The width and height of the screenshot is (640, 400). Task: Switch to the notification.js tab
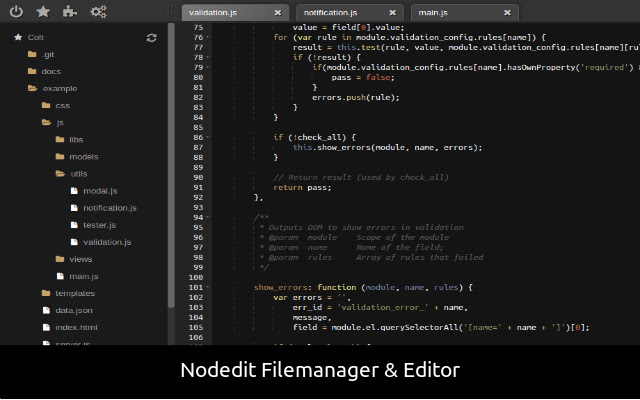(x=350, y=13)
